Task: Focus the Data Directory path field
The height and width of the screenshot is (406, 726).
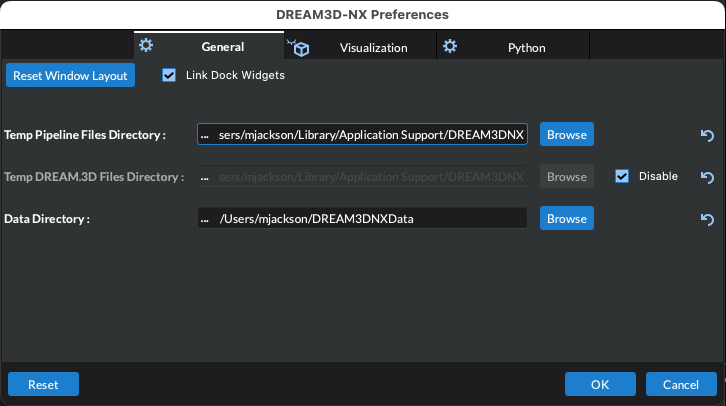Action: [x=362, y=218]
